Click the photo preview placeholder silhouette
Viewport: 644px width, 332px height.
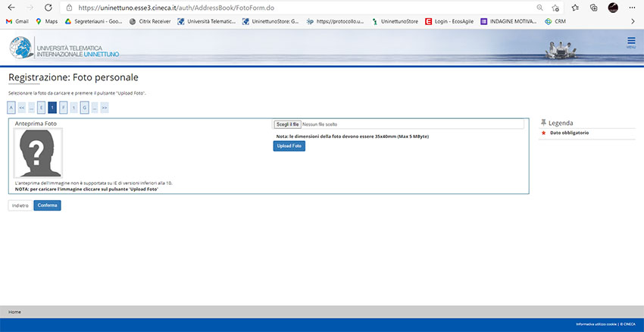click(x=38, y=152)
